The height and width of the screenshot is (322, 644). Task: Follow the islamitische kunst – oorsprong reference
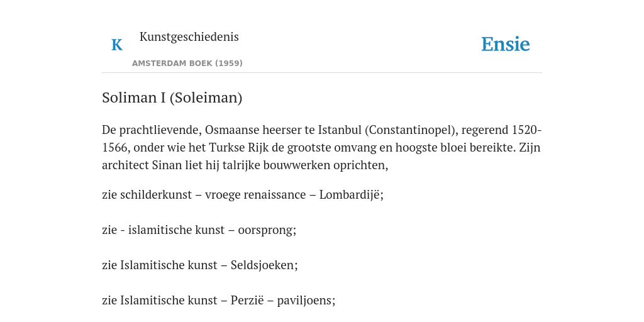(211, 230)
